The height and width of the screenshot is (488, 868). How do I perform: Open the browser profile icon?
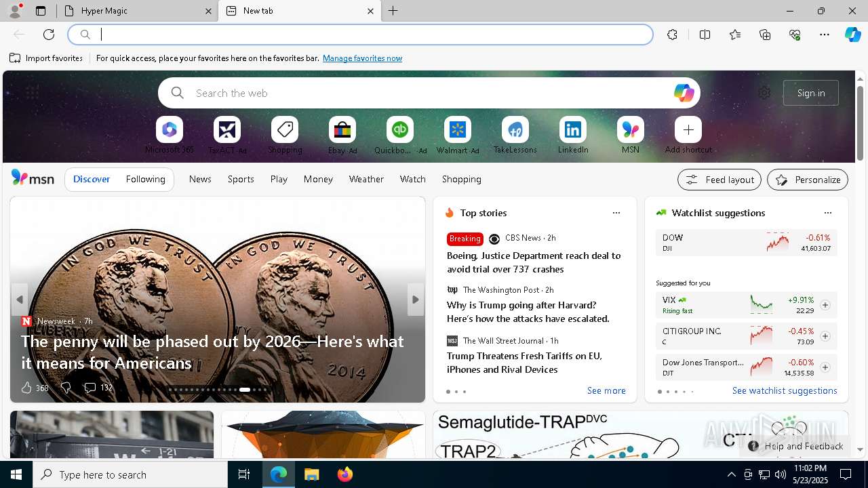point(15,11)
